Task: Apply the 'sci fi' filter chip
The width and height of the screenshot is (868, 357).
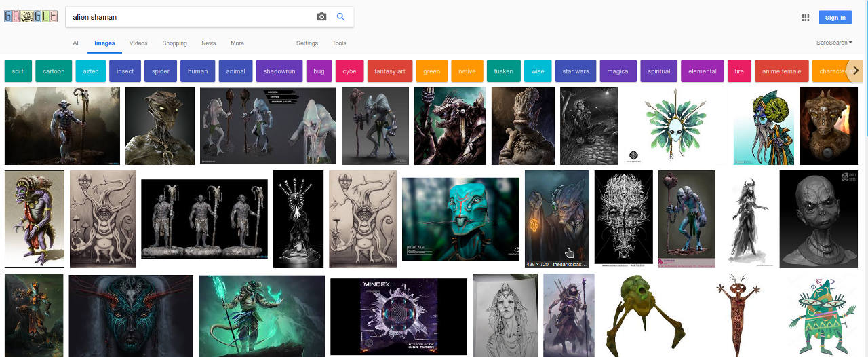Action: pos(18,71)
